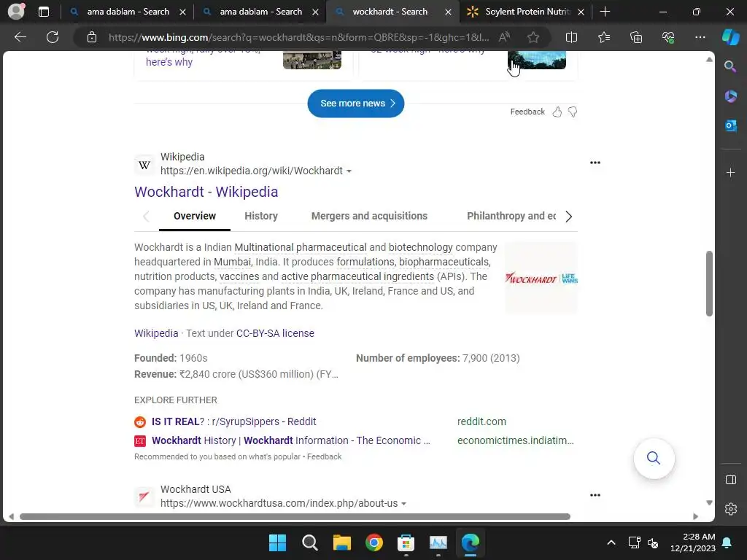
Task: Open Wockhardt History Economic Times link
Action: 290,441
